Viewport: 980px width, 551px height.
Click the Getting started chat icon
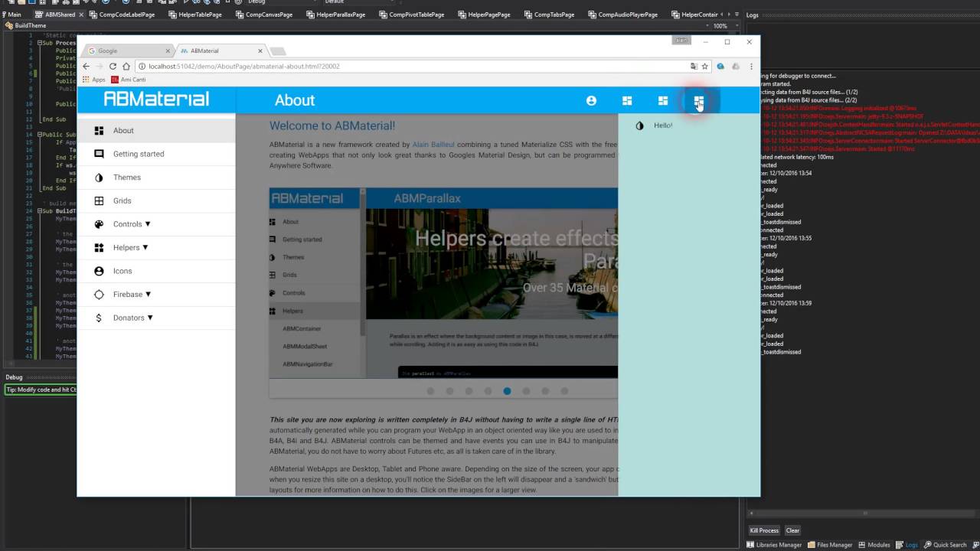(99, 154)
